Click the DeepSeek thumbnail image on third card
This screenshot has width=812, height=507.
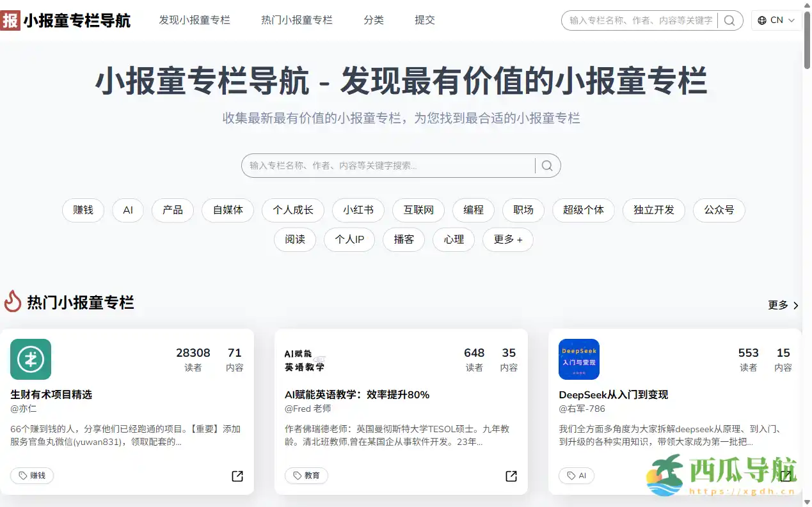tap(578, 359)
